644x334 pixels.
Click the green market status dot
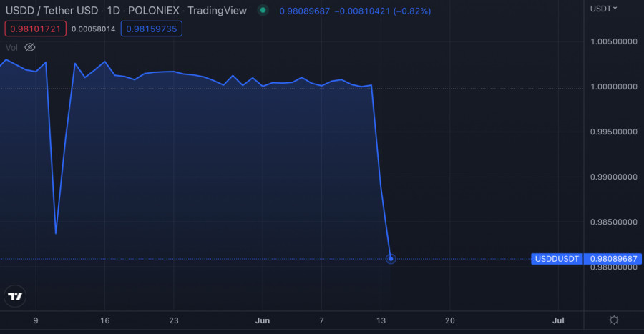coord(263,10)
